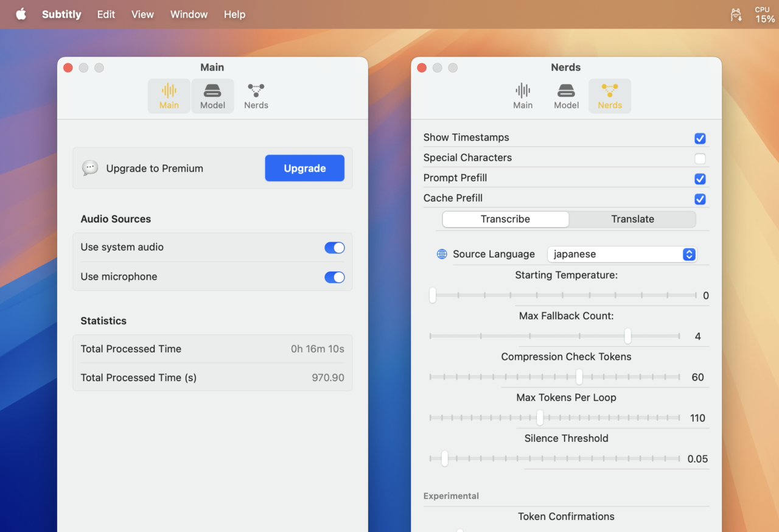
Task: Click the Experimental section label
Action: click(451, 496)
